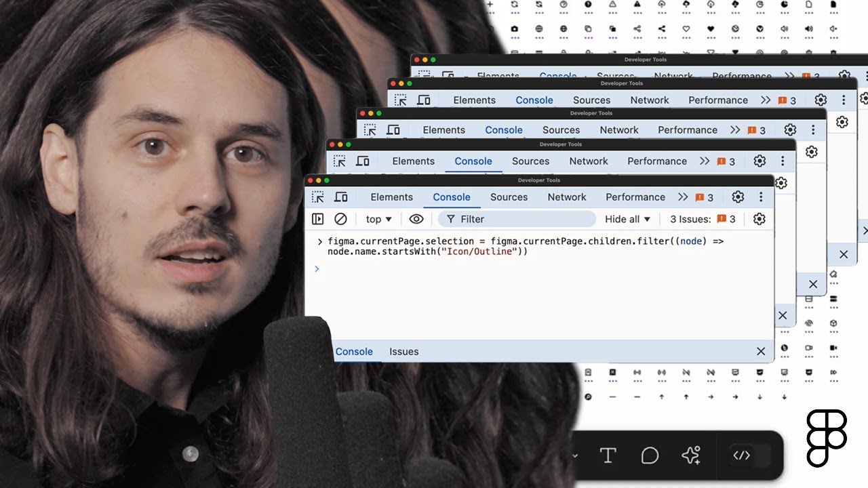Click the empty console prompt line
This screenshot has width=868, height=488.
point(539,269)
